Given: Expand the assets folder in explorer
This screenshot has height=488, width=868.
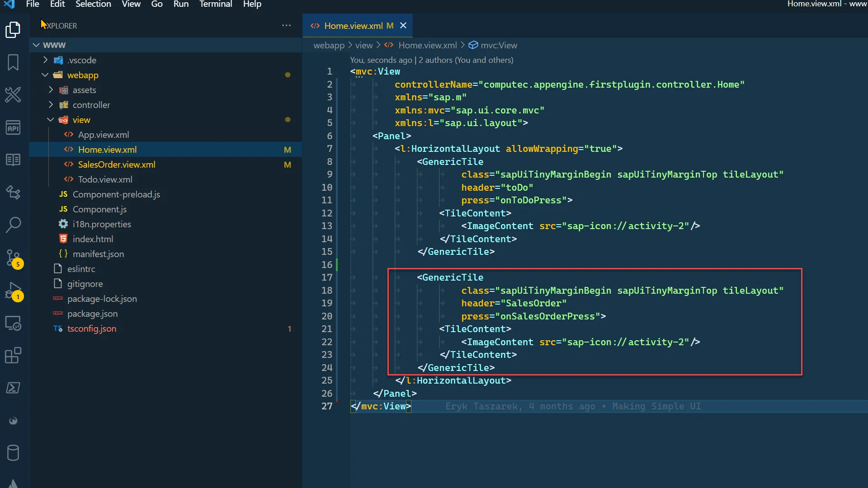Looking at the screenshot, I should click(51, 90).
